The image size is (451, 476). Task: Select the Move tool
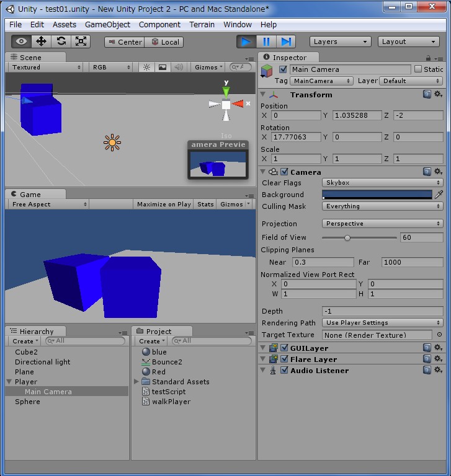(42, 42)
